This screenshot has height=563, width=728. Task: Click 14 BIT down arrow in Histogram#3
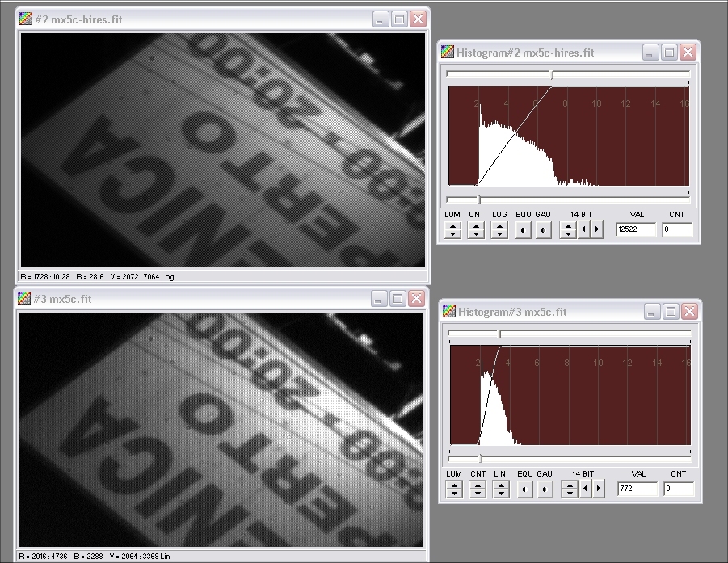click(x=570, y=494)
